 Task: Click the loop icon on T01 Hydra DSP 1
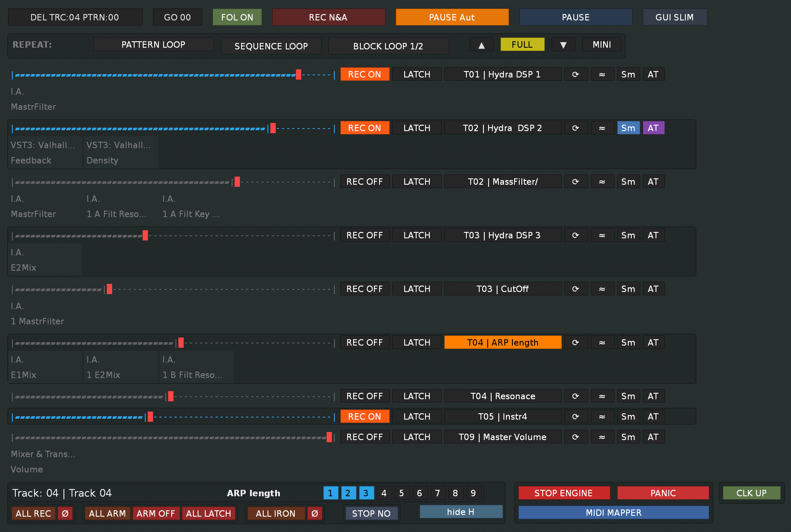click(x=575, y=74)
